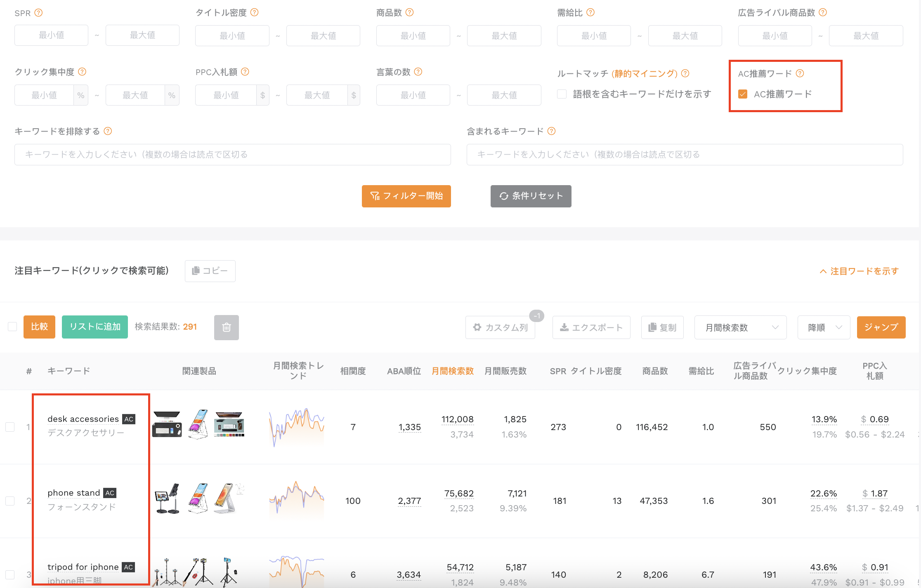Click monthly searches value 75,682

[x=459, y=494]
